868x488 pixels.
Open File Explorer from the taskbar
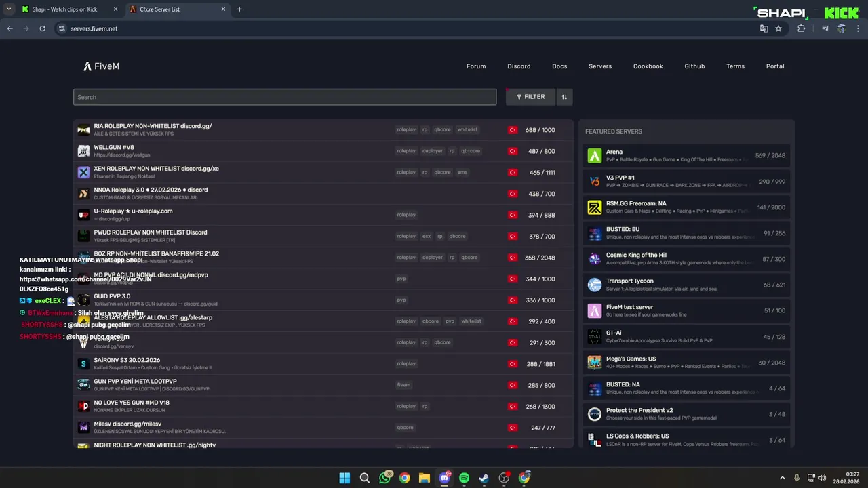click(x=425, y=478)
